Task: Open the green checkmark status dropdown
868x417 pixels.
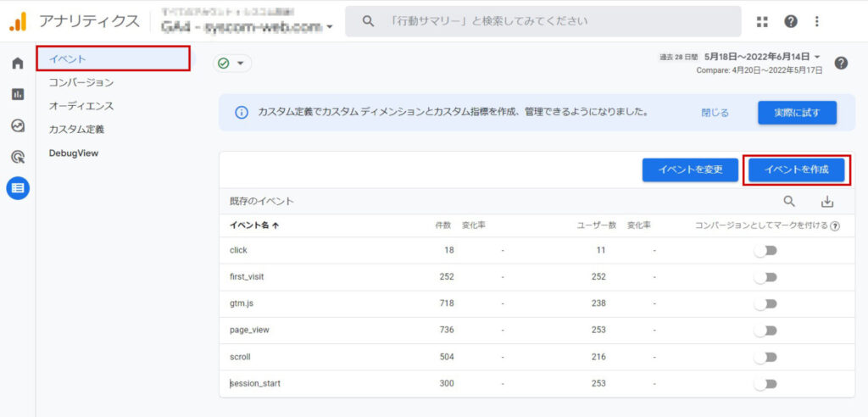Action: coord(232,63)
